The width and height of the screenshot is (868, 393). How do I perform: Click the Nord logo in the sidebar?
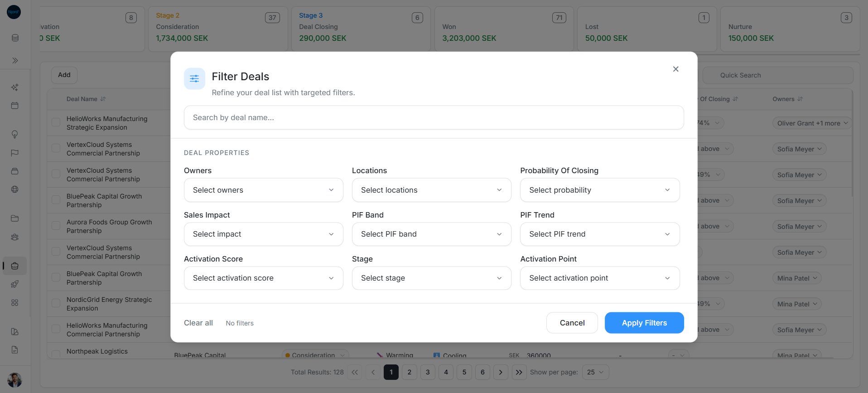pos(14,12)
